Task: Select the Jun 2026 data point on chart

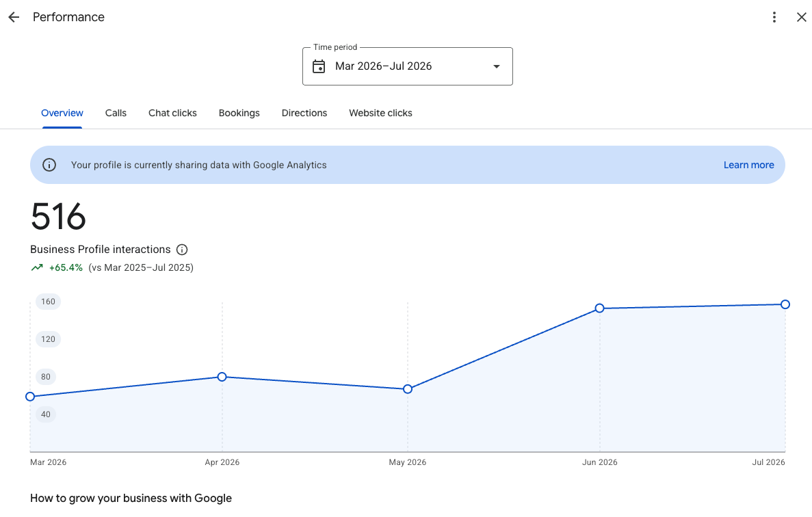Action: [600, 308]
